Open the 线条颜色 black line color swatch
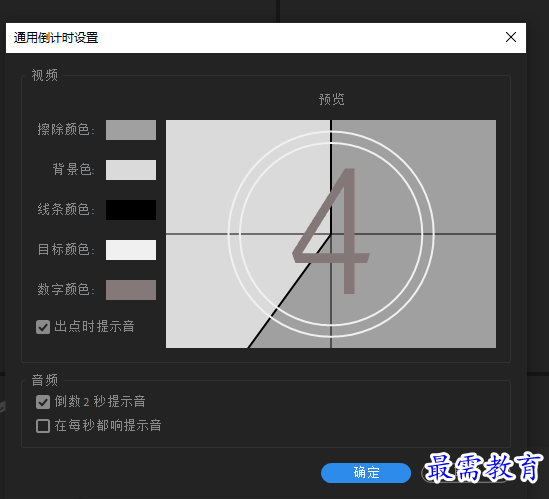Screen dimensions: 549x499 click(131, 210)
